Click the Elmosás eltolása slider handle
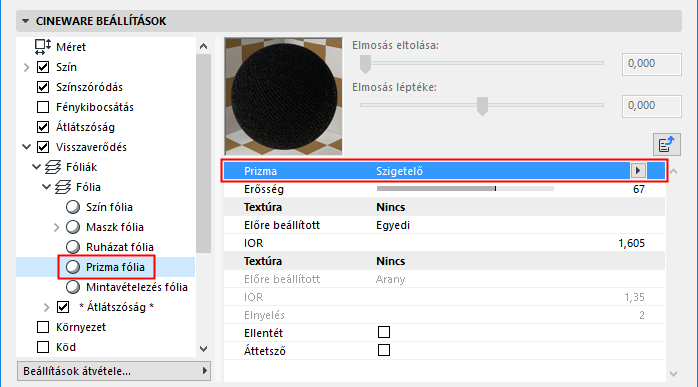This screenshot has height=387, width=698. pyautogui.click(x=365, y=64)
